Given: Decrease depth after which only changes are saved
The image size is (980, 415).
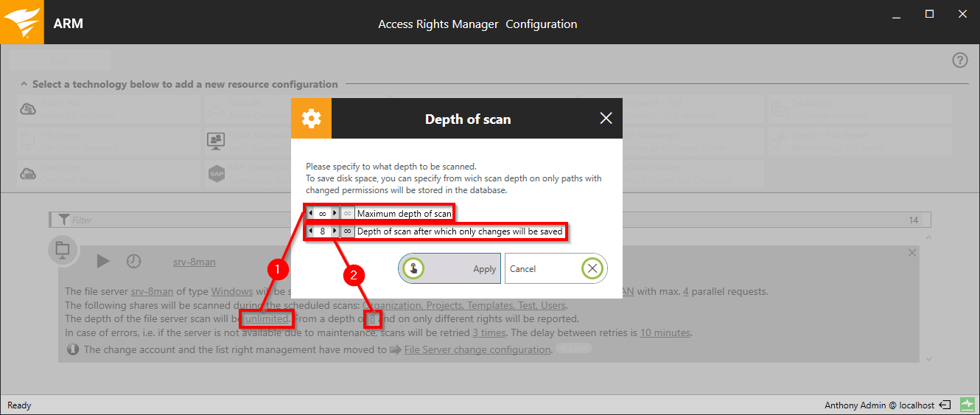Looking at the screenshot, I should [x=310, y=231].
